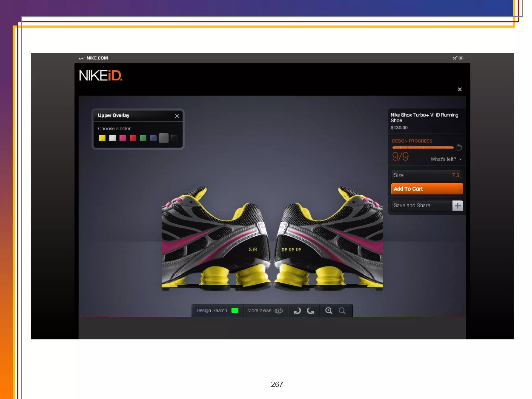Click the zoom in magnifier icon
Viewport: 532px width, 399px height.
click(x=329, y=310)
